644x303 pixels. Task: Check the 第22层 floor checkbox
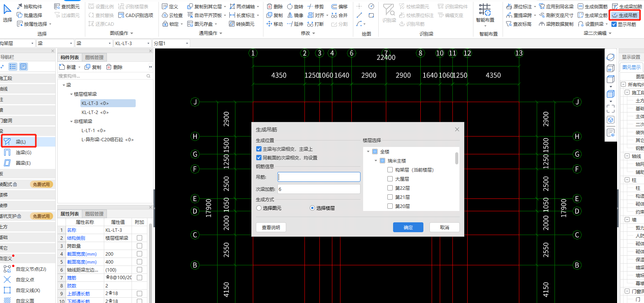tap(390, 188)
